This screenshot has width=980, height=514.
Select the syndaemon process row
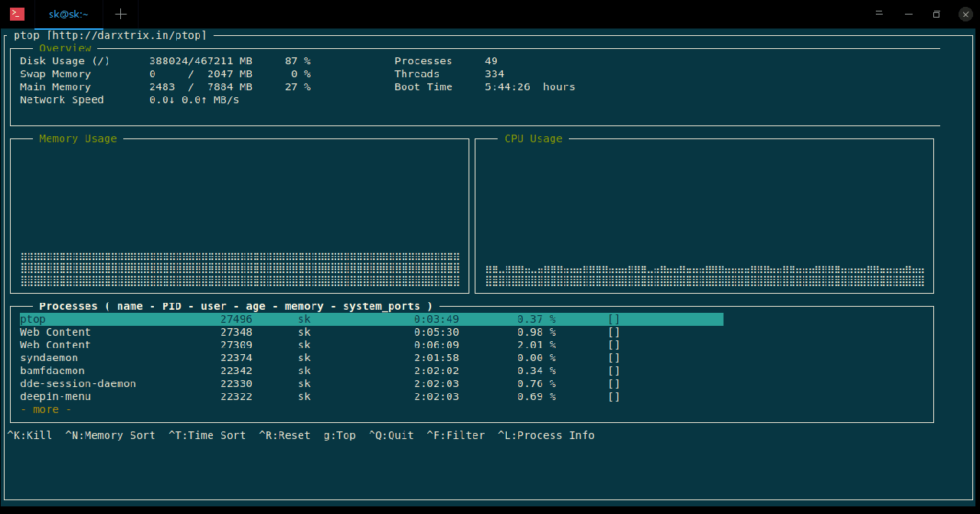click(49, 358)
